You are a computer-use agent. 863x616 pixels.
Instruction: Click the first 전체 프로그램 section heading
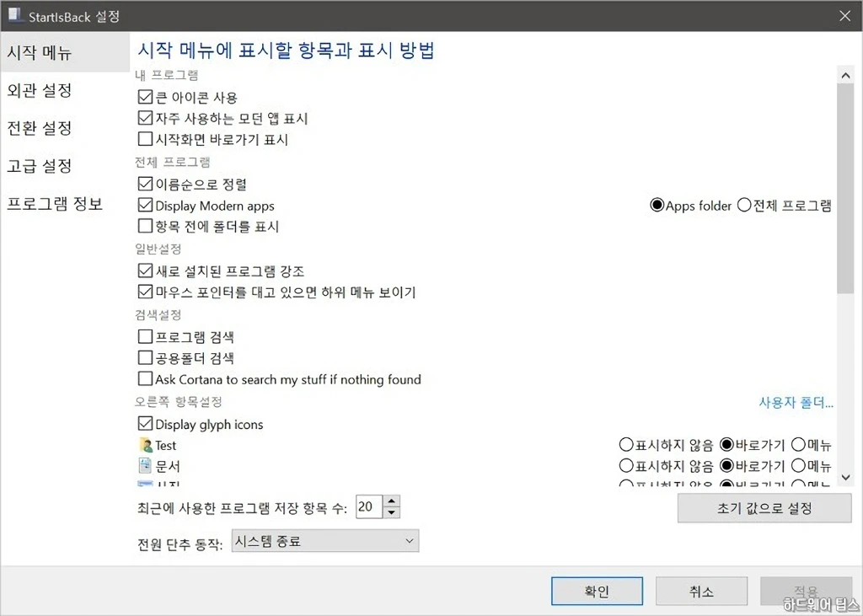pyautogui.click(x=173, y=162)
